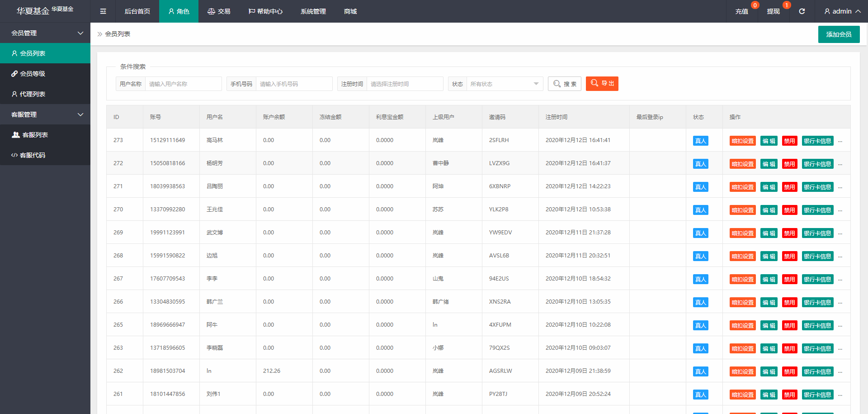Viewport: 868px width, 414px height.
Task: Open 代理列表 in sidebar
Action: click(x=45, y=94)
